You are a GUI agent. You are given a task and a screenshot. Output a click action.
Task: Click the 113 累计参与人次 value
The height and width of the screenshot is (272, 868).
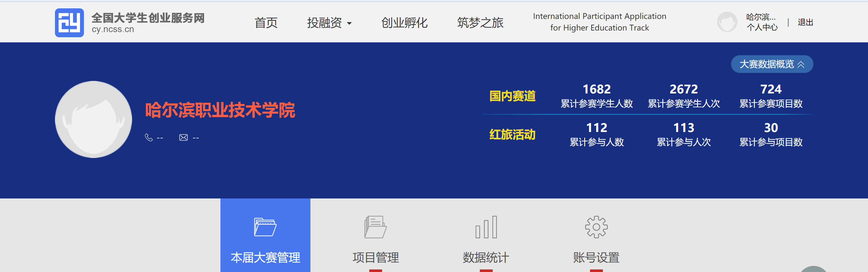pyautogui.click(x=683, y=127)
